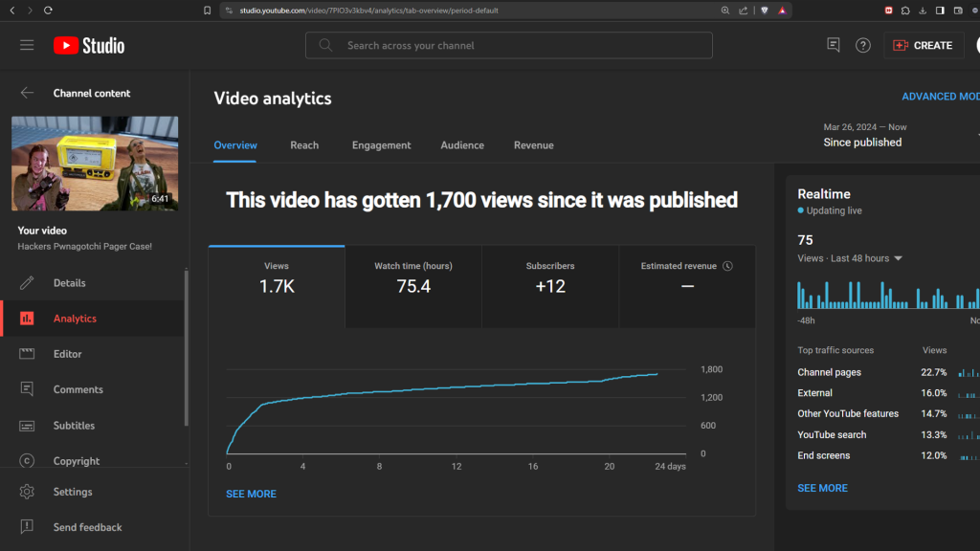Click the search magnifier icon
The image size is (980, 551).
(325, 45)
